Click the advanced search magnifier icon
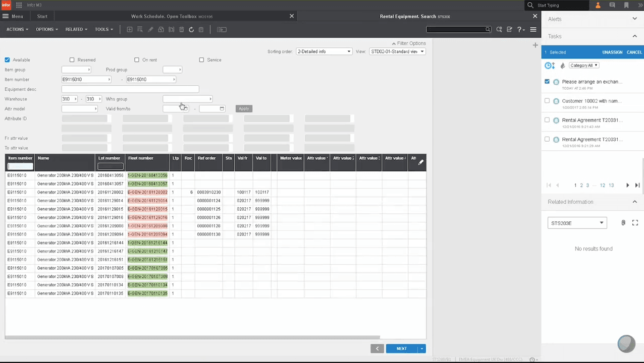 499,29
